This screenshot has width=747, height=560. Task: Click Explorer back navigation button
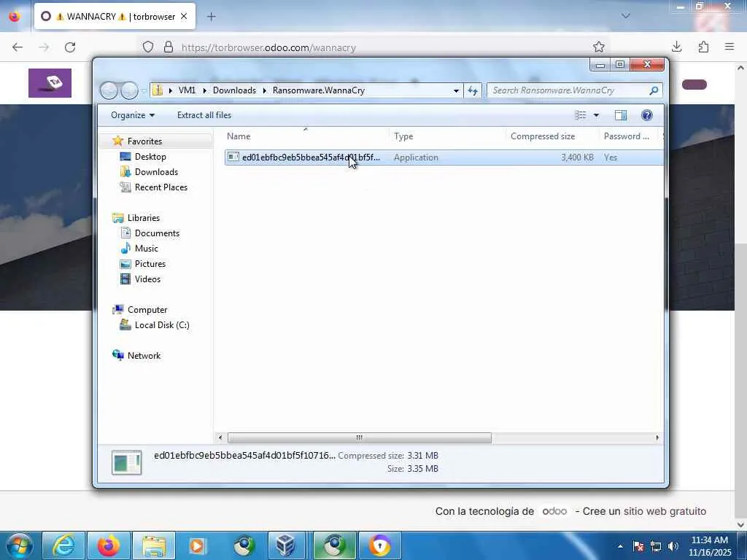pos(109,90)
